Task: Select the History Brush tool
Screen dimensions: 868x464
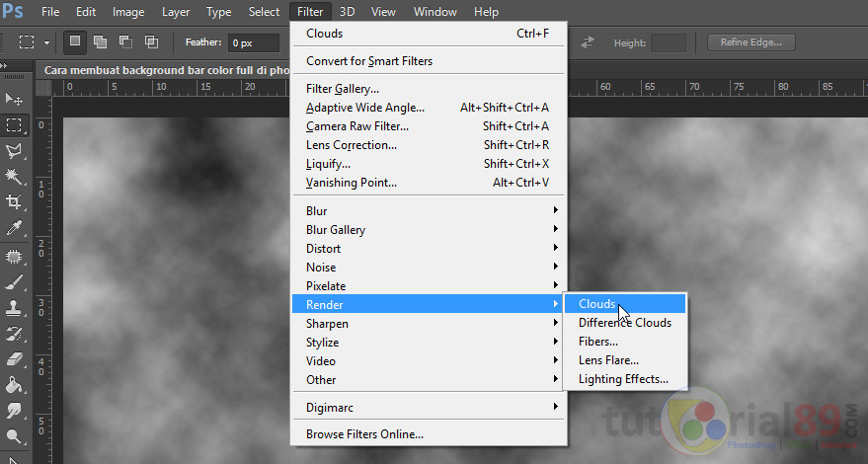Action: [14, 334]
